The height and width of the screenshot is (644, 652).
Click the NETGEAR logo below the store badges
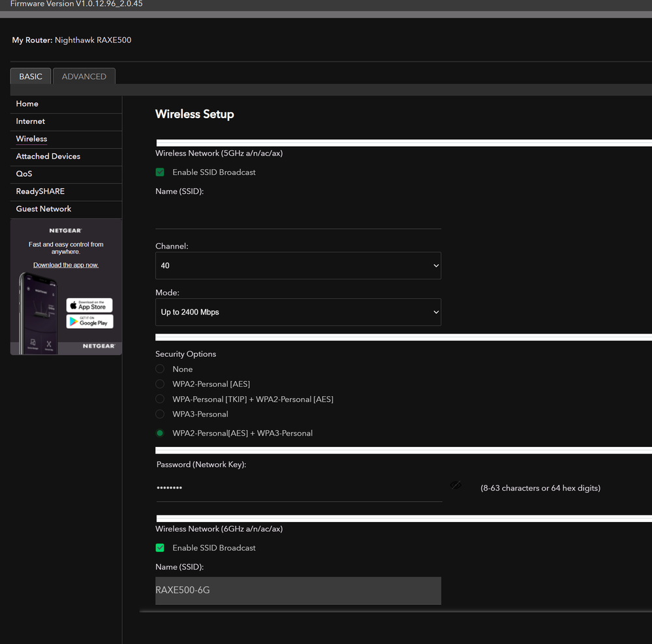tap(99, 346)
